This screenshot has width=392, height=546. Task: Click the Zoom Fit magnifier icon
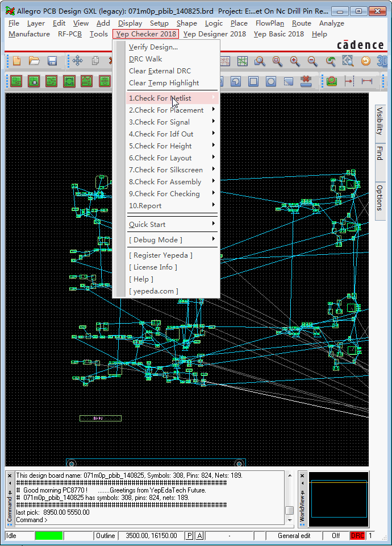point(277,61)
